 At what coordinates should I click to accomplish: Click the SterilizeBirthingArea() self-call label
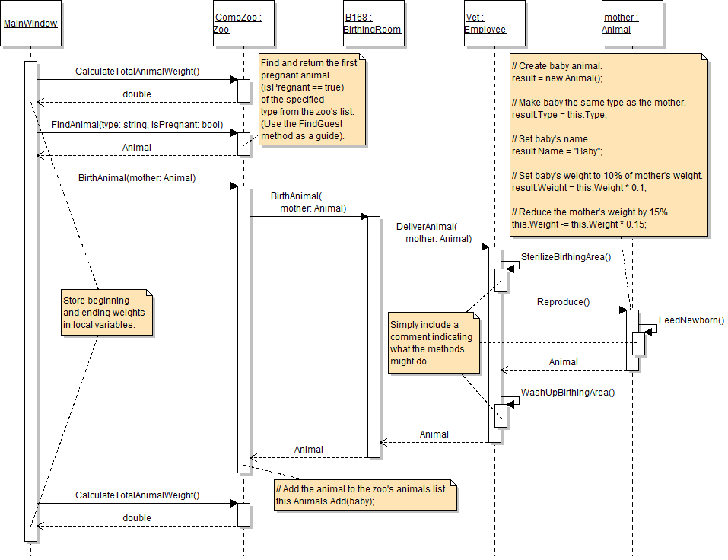tap(566, 257)
